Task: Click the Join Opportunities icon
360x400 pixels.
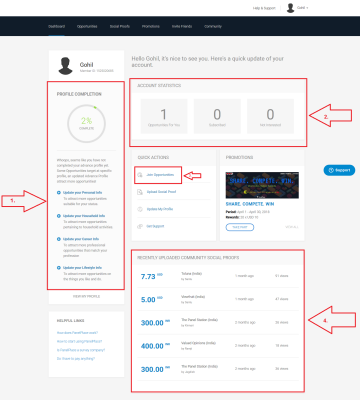Action: pyautogui.click(x=140, y=175)
